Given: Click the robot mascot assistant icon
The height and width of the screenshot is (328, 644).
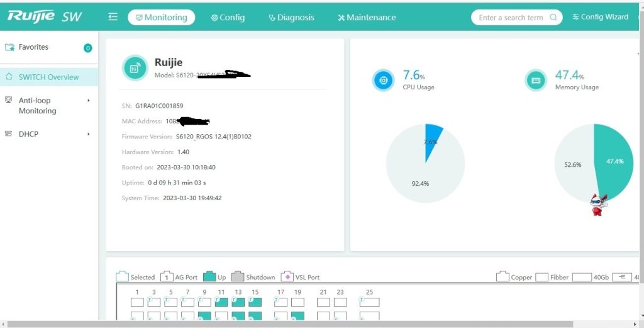Looking at the screenshot, I should point(597,205).
